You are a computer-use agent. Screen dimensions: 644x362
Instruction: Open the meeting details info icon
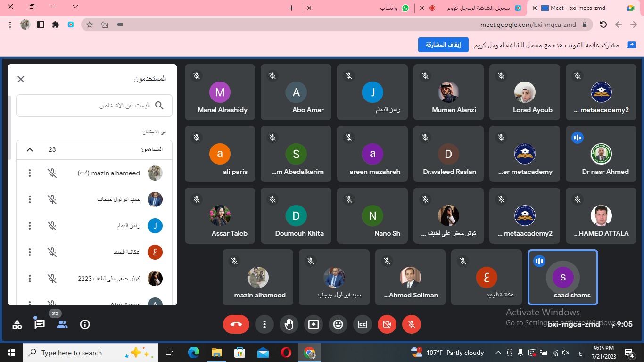pyautogui.click(x=85, y=324)
